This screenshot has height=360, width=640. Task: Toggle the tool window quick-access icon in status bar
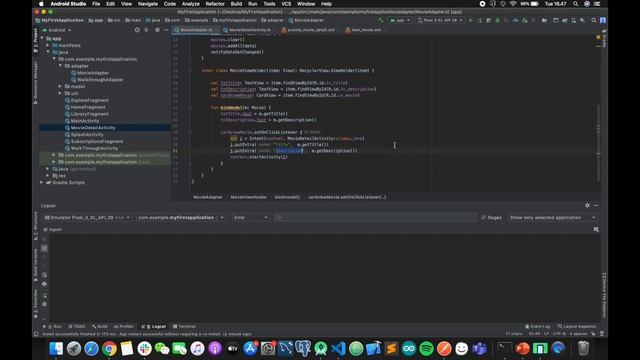tap(36, 334)
